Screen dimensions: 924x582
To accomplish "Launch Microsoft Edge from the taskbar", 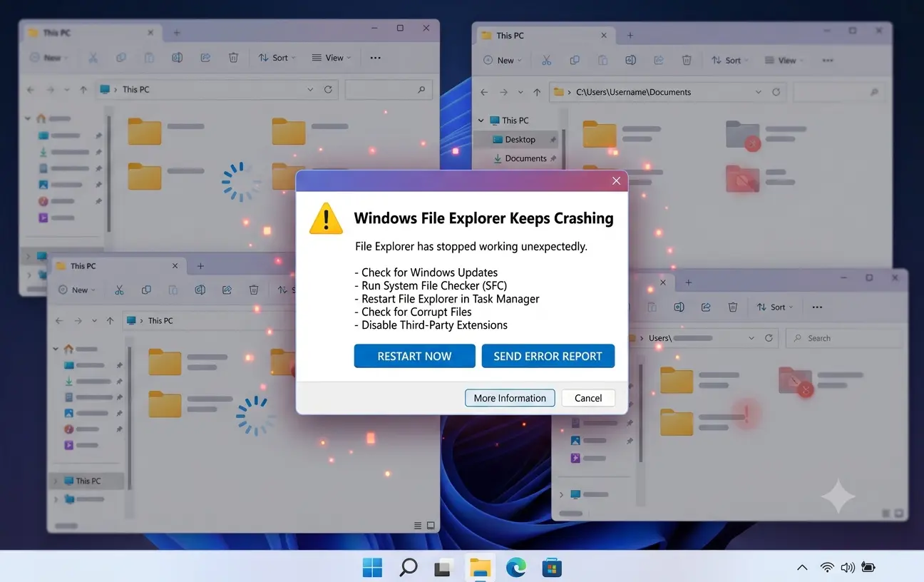I will [516, 568].
